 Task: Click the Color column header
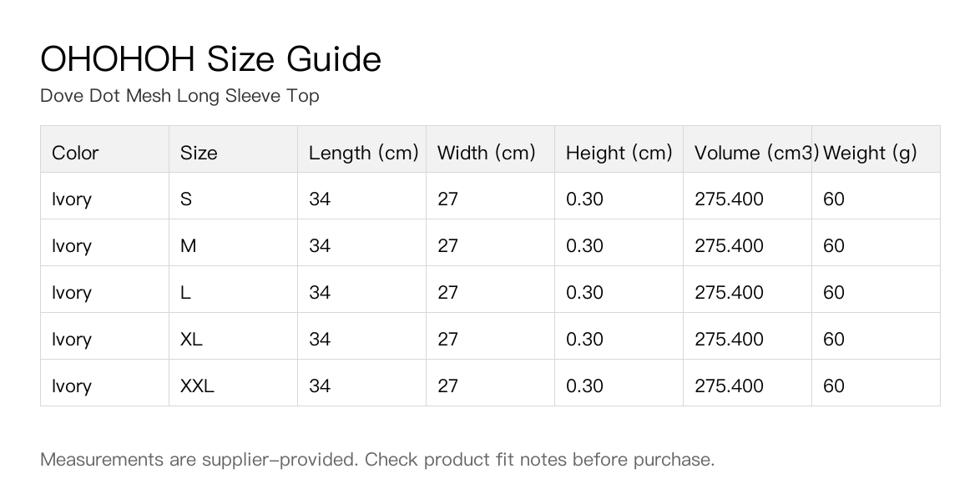click(x=104, y=149)
